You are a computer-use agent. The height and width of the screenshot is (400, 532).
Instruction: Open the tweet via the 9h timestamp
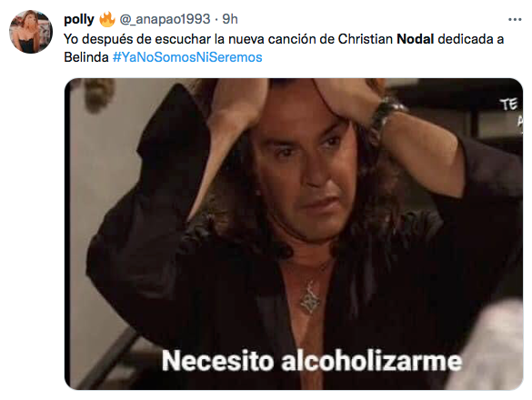coord(230,19)
